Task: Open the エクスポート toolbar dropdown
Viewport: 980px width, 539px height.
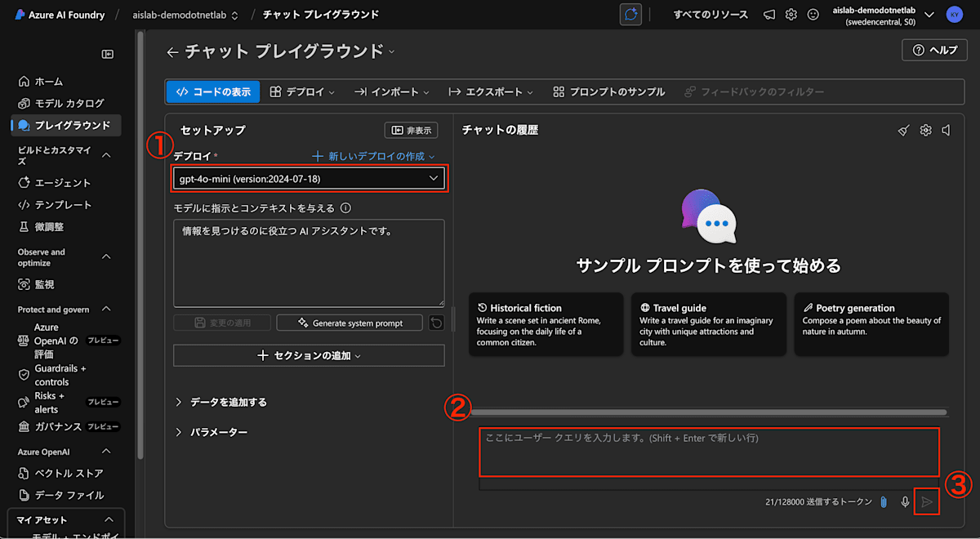Action: coord(490,91)
